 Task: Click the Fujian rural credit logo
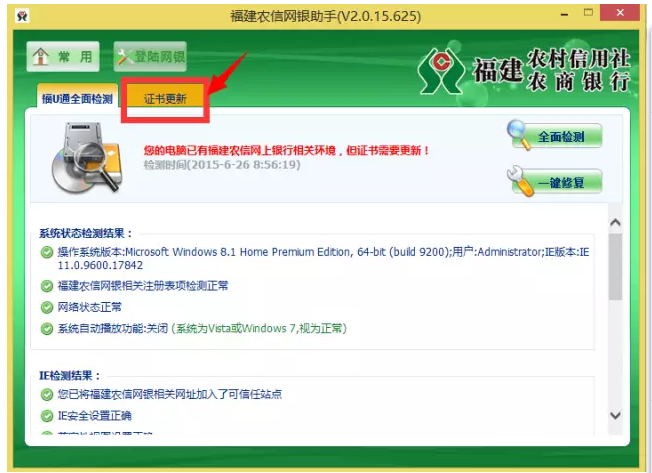(x=441, y=71)
